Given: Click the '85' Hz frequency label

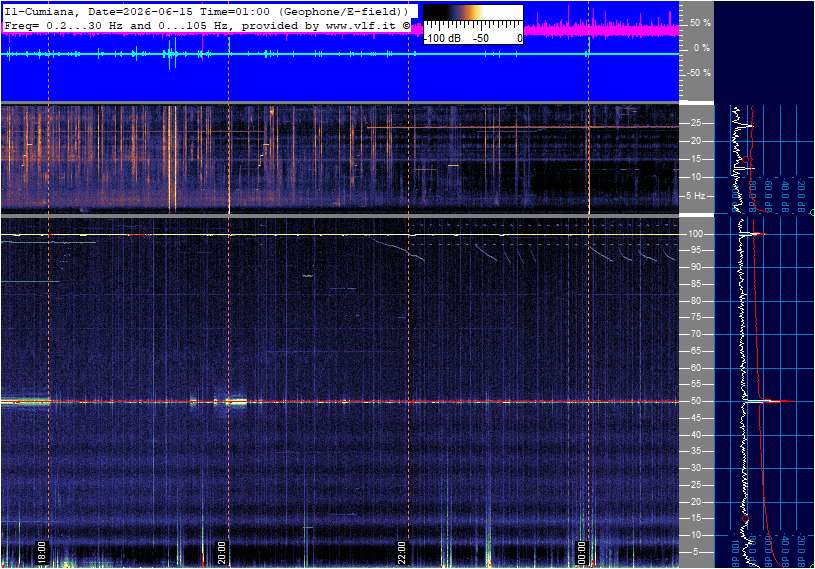Looking at the screenshot, I should coord(695,284).
